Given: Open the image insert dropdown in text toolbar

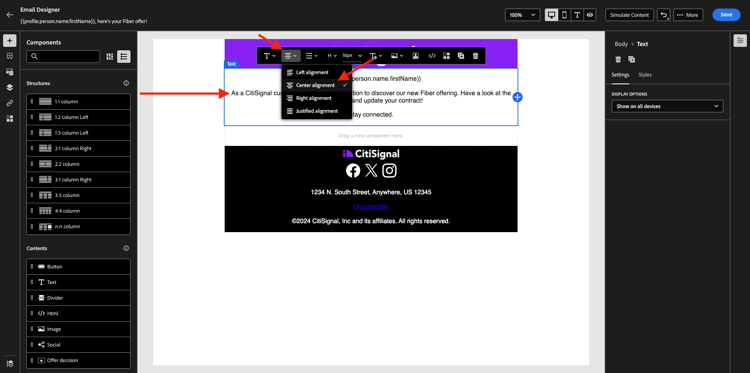Looking at the screenshot, I should pos(397,56).
